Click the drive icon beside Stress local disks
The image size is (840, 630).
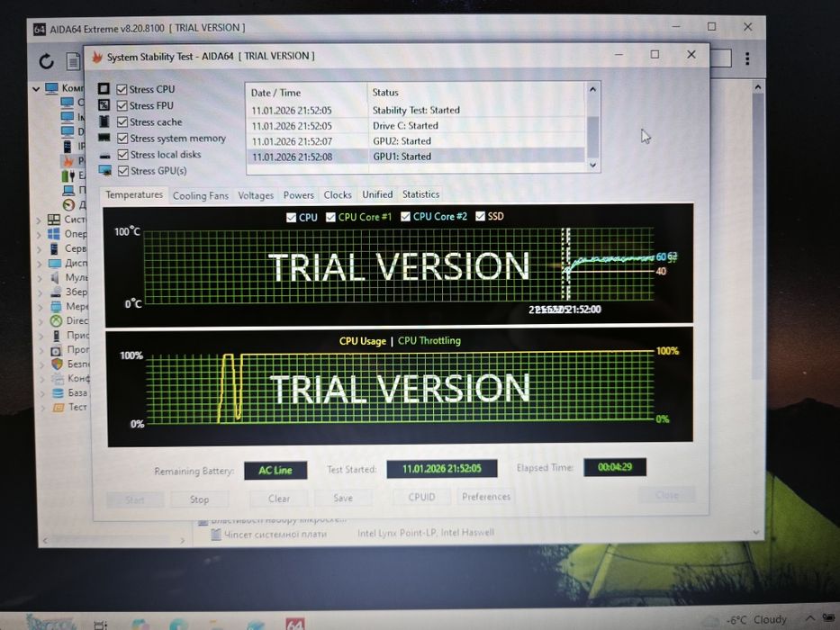click(105, 156)
